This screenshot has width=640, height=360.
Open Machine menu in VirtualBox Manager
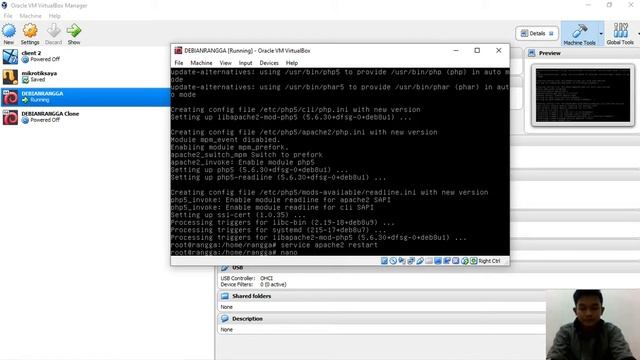[31, 16]
